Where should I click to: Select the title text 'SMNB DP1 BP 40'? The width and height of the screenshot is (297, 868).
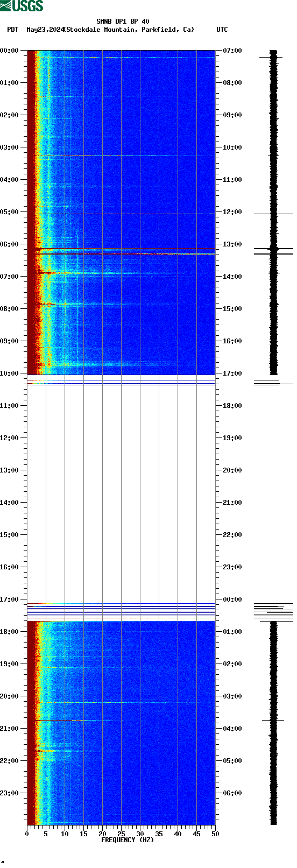(x=123, y=22)
